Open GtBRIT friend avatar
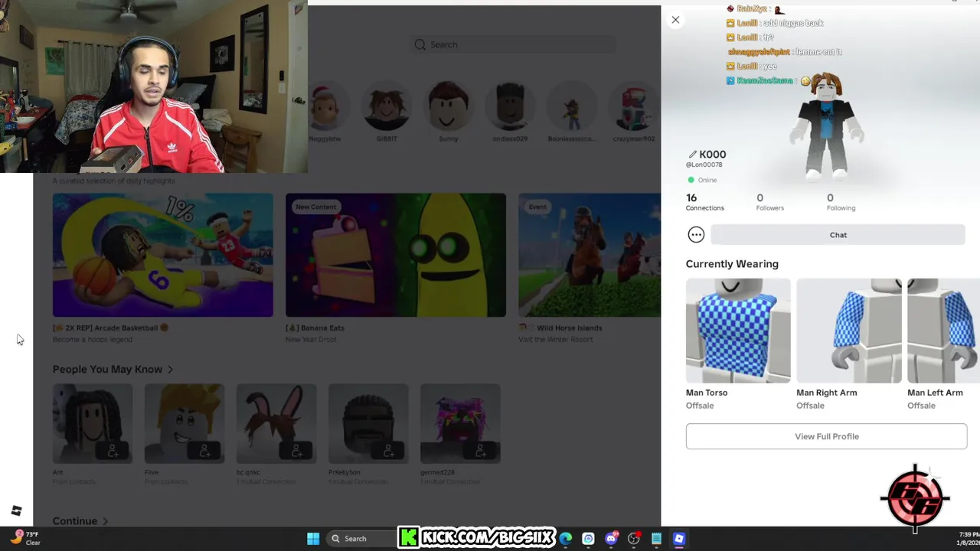 point(387,106)
